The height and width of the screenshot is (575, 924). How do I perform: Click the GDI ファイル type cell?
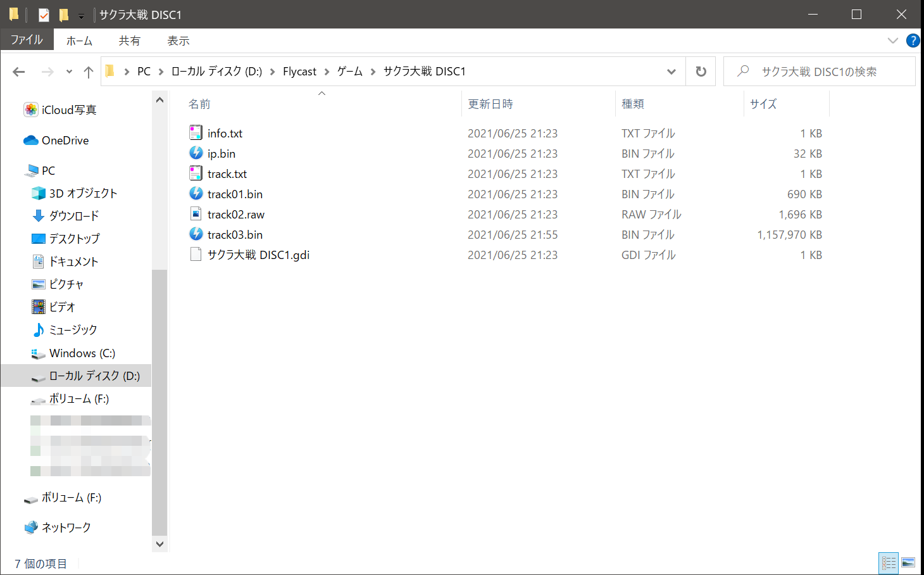pyautogui.click(x=649, y=255)
